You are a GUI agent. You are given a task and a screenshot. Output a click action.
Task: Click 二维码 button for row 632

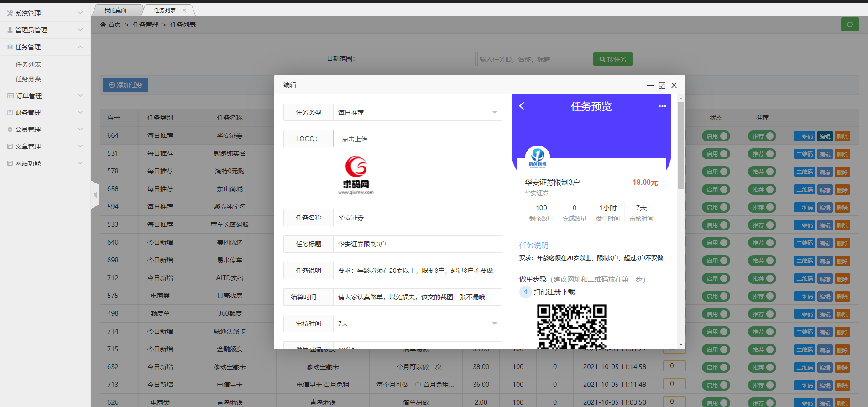pos(805,368)
